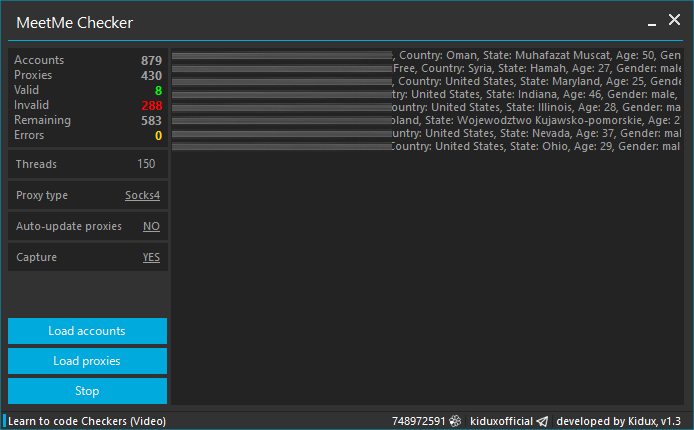
Task: Select the result row with Country: Oman
Action: 427,55
